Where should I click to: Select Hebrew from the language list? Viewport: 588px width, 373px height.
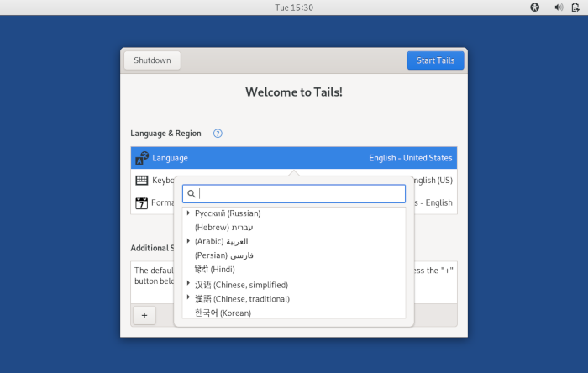[223, 228]
